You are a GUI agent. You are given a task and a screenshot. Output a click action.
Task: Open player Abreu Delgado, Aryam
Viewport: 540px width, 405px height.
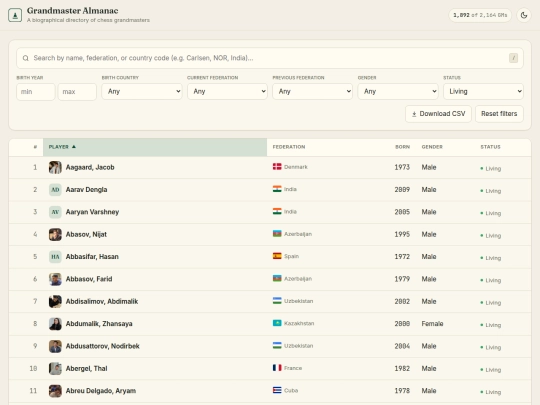(x=101, y=391)
